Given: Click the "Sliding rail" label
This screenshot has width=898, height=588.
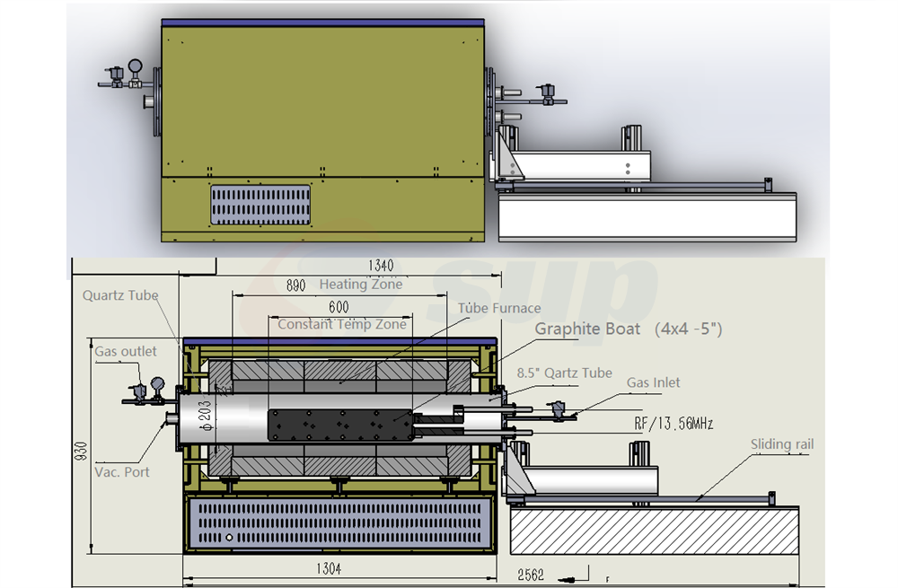Looking at the screenshot, I should 782,444.
